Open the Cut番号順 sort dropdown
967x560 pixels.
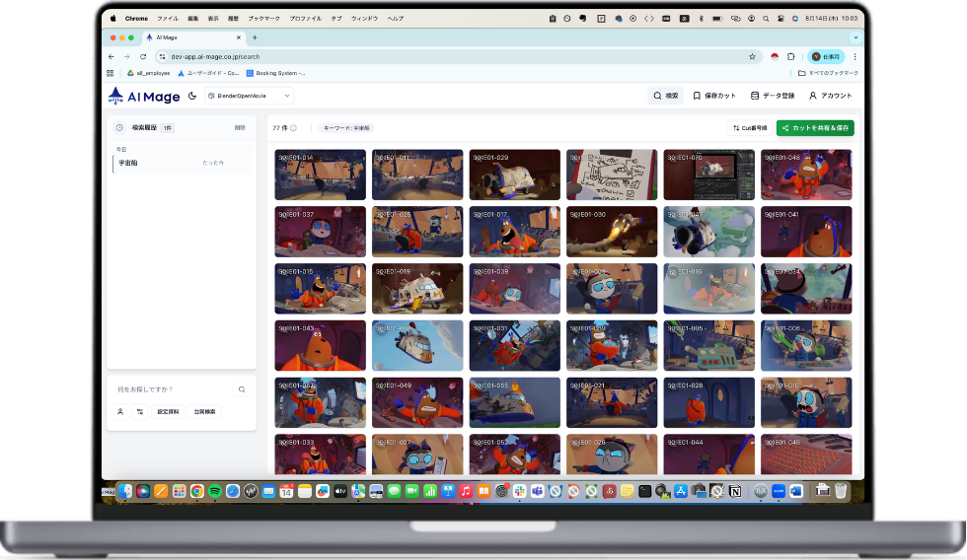pos(749,128)
